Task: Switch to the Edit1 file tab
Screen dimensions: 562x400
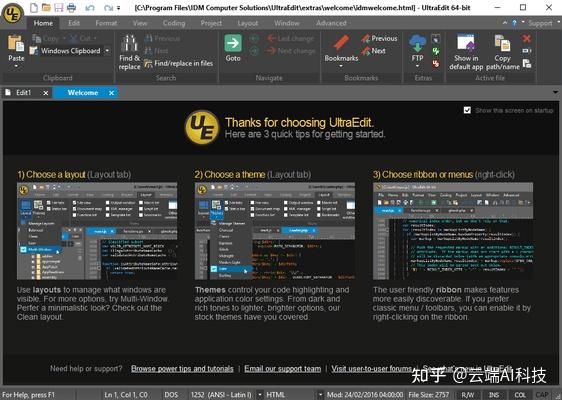Action: tap(23, 93)
